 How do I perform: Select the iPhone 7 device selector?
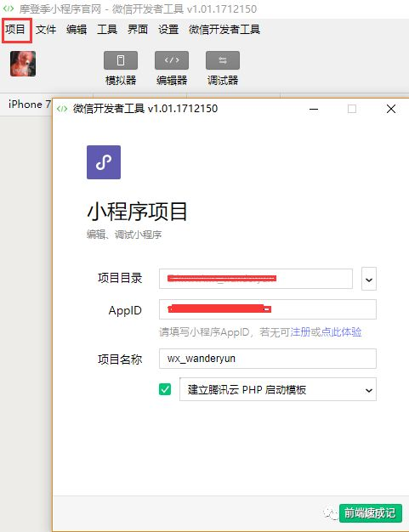[29, 105]
